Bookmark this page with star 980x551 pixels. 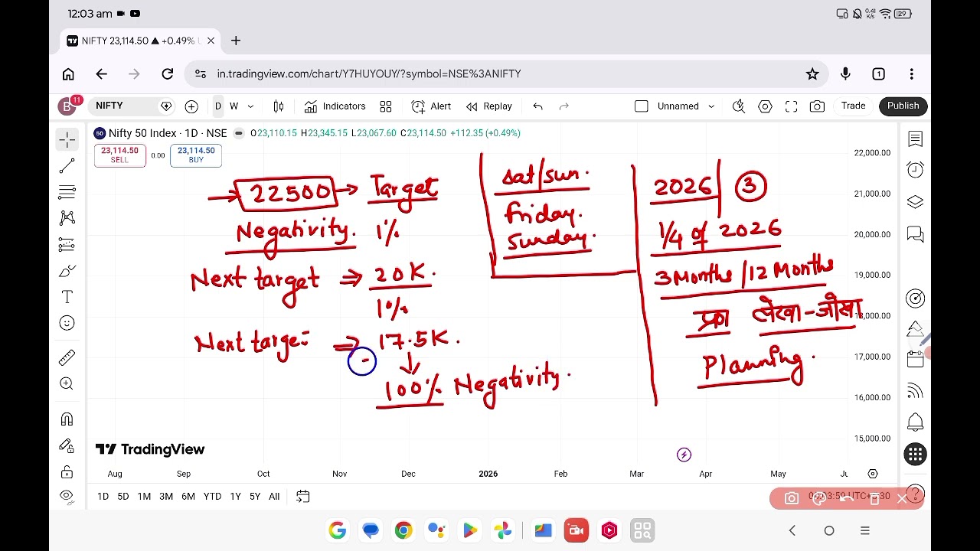[x=812, y=73]
